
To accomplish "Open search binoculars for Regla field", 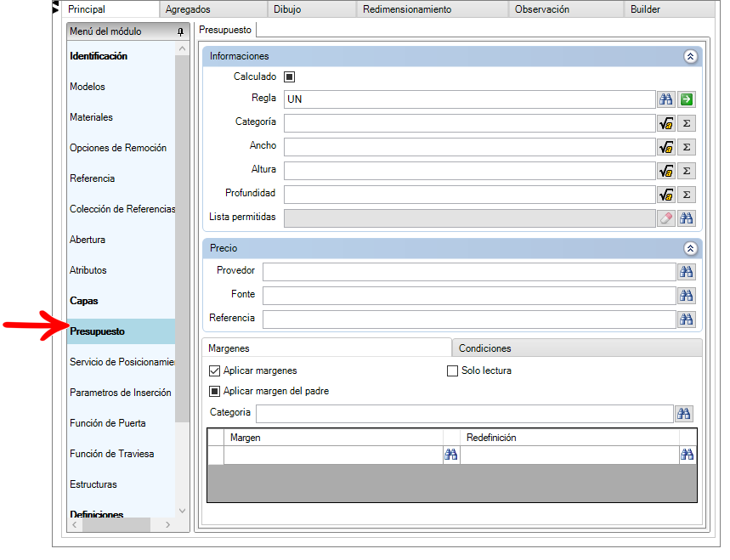I will (x=665, y=99).
